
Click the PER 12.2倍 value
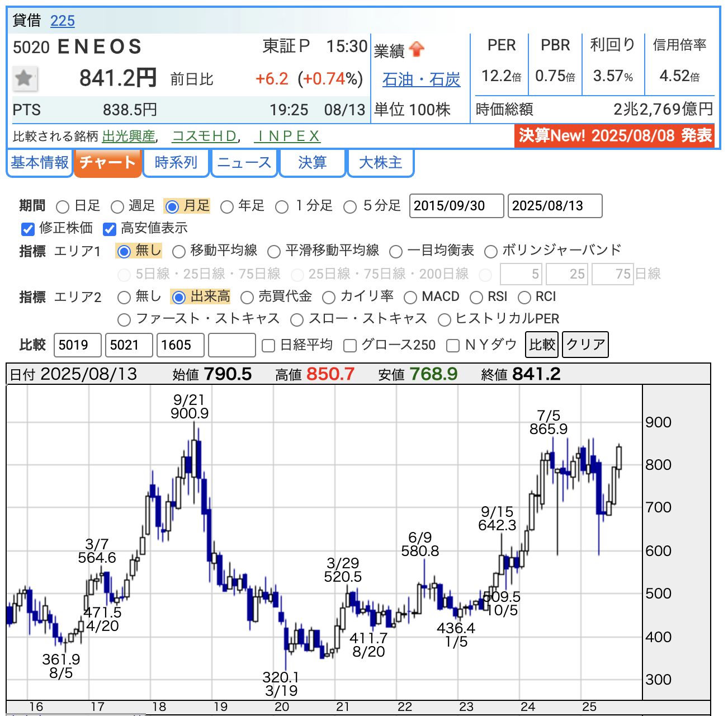[x=502, y=76]
